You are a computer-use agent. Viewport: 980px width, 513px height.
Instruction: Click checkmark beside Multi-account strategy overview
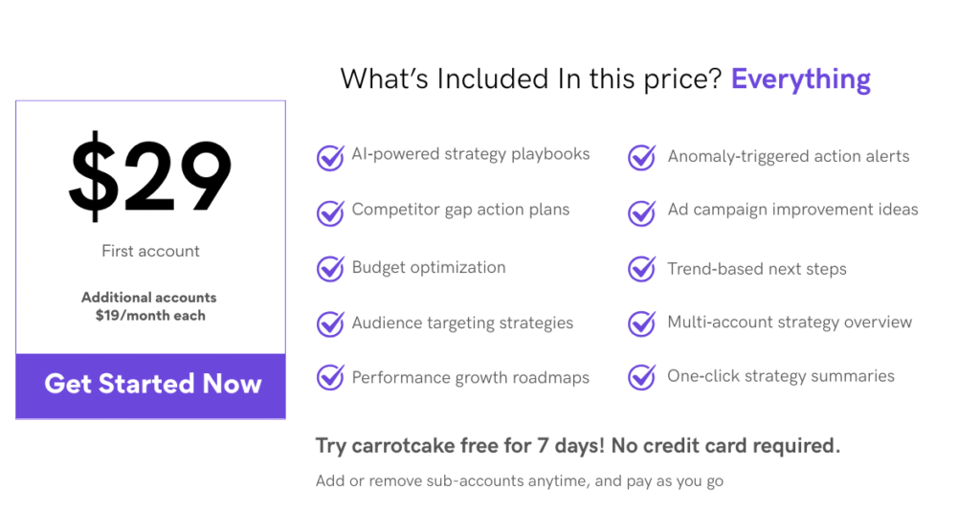point(641,323)
